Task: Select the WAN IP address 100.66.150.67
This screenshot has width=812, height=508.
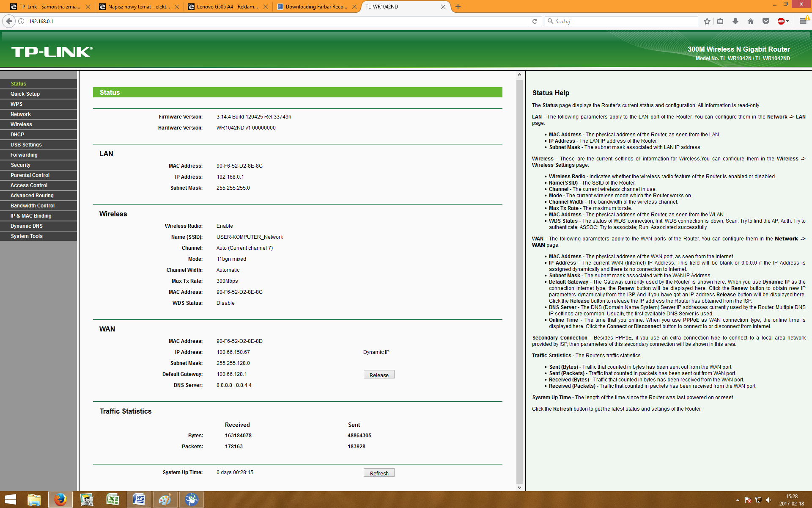Action: [x=233, y=352]
